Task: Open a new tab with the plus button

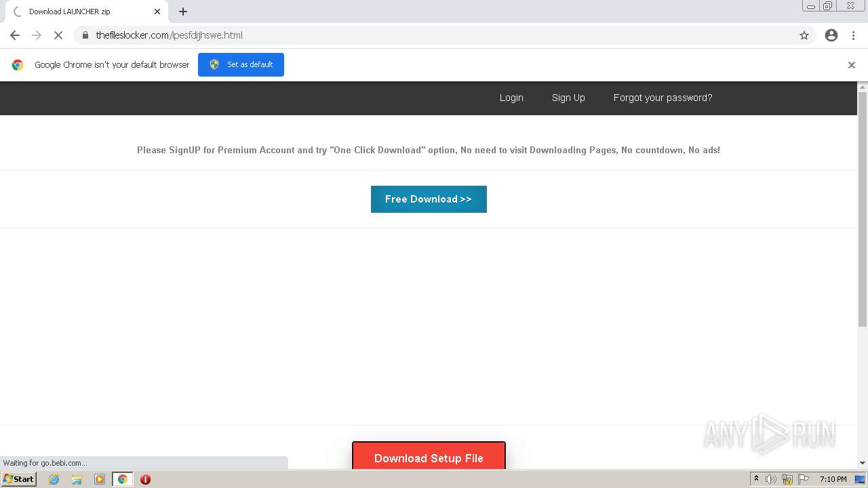Action: tap(183, 12)
